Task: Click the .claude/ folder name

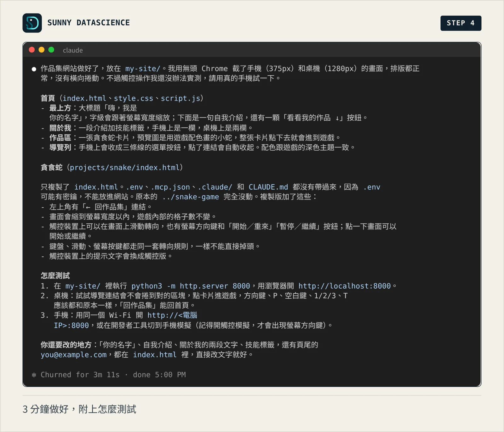Action: (215, 187)
